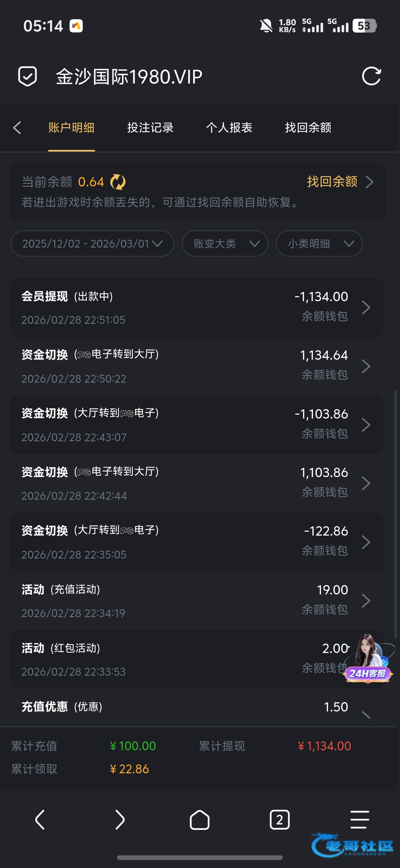Open the 红包活动 2.00 transaction entry

pyautogui.click(x=168, y=659)
